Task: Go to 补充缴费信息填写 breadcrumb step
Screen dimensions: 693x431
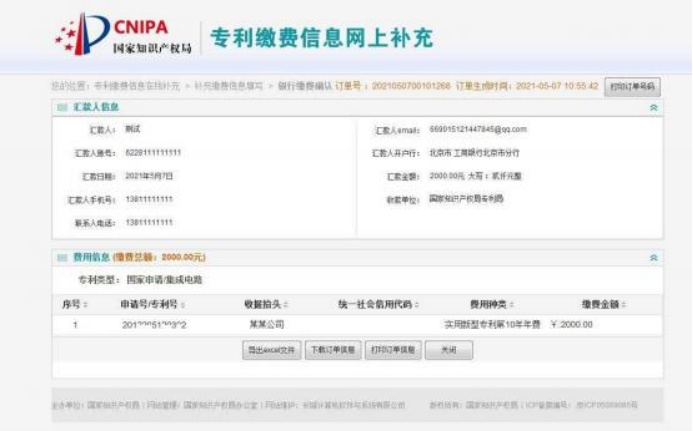Action: [230, 87]
